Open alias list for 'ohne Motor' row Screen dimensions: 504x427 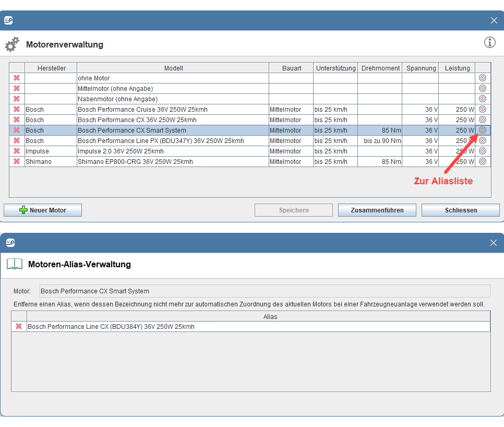coord(483,78)
